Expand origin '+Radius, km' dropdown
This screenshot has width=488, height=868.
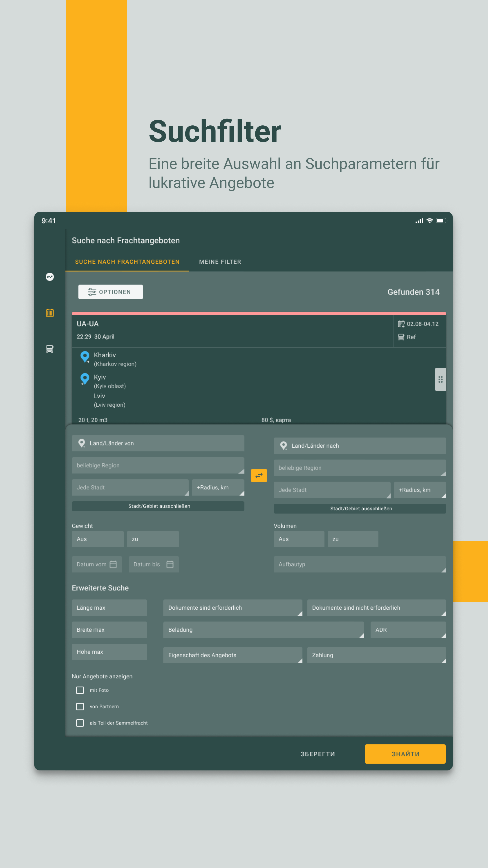click(x=218, y=487)
